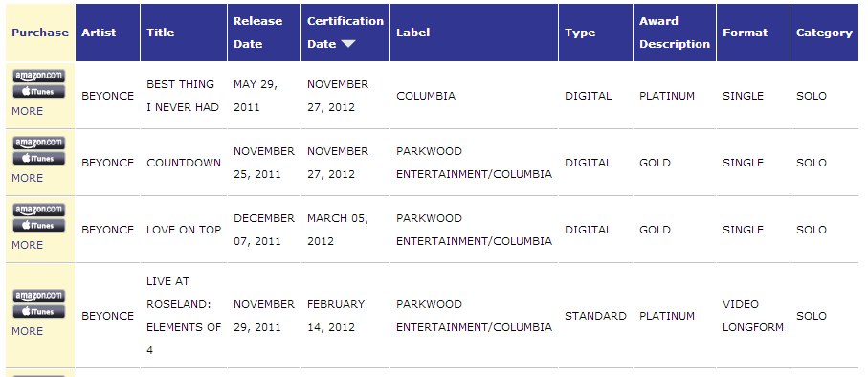868x377 pixels.
Task: Click iTunes icon for Best Thing I Never Had
Action: coord(38,92)
